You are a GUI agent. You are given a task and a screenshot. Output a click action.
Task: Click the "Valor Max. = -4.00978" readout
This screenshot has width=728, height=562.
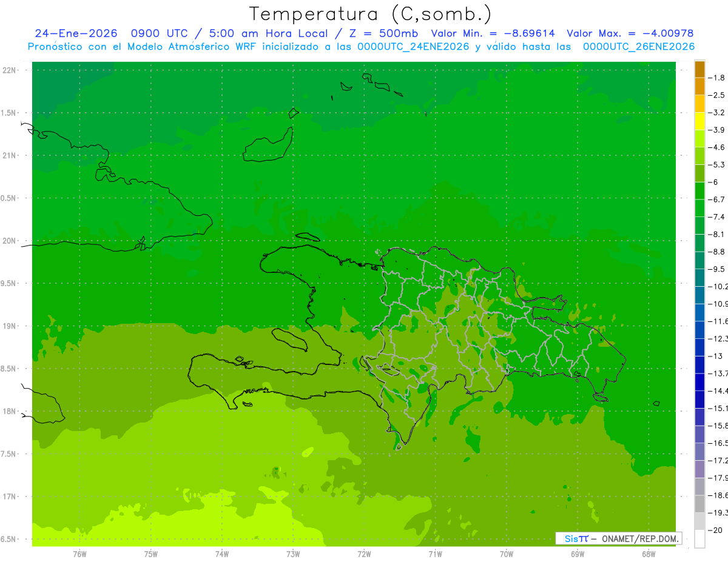(630, 33)
